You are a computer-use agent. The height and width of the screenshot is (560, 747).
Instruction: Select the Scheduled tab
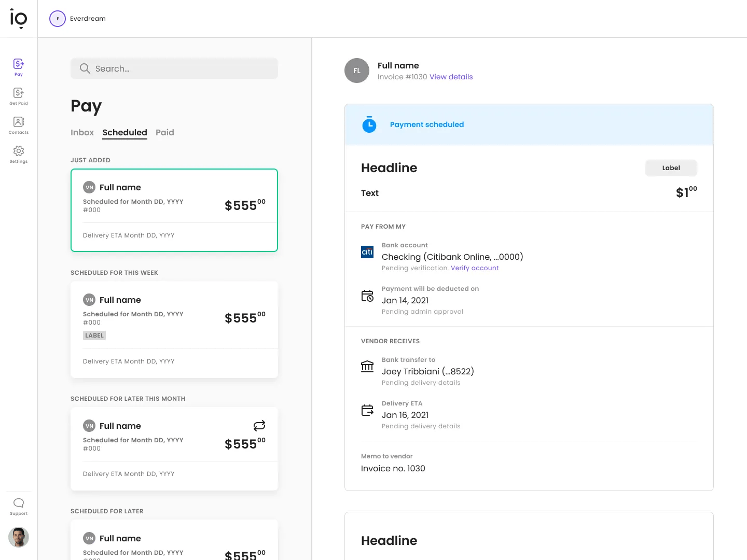tap(125, 133)
